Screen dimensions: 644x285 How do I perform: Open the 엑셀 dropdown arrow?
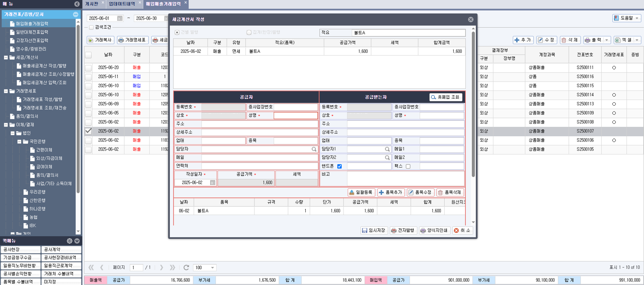637,40
